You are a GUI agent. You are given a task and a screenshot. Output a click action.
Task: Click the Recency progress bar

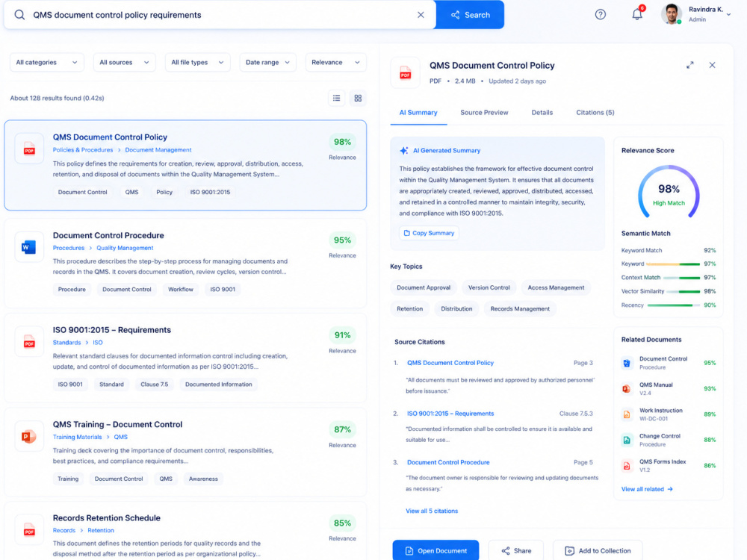click(673, 305)
